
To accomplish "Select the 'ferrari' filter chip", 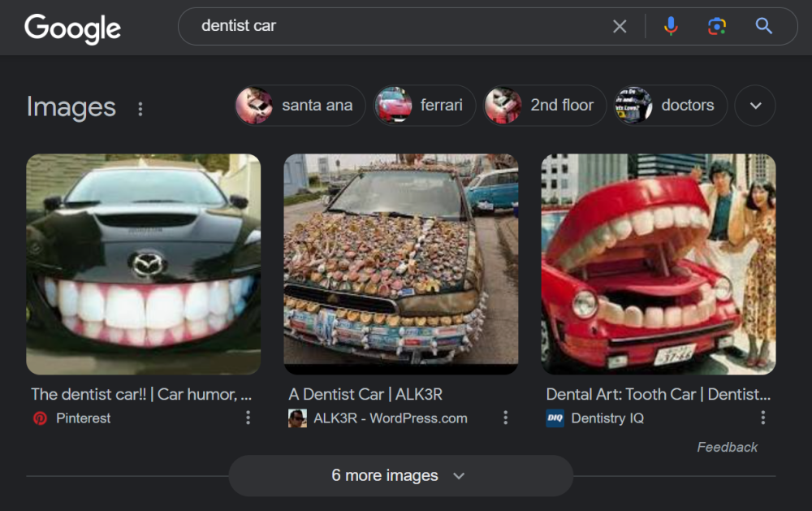I will point(425,106).
